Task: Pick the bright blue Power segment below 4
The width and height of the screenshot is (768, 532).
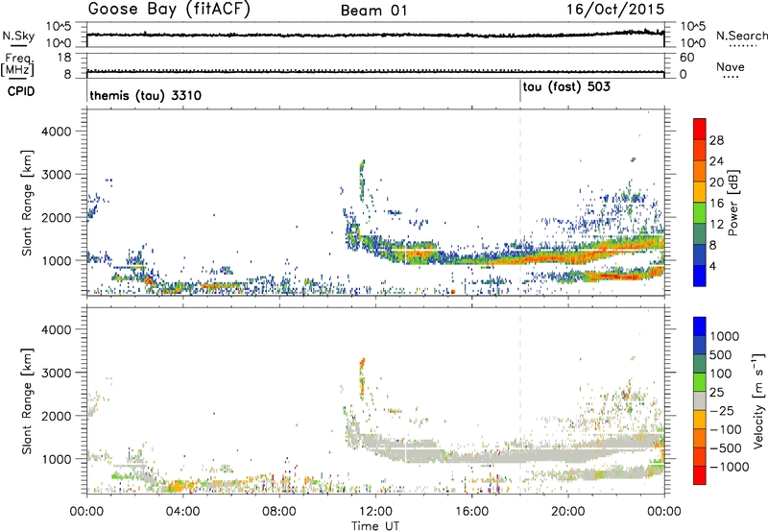Action: click(x=700, y=276)
